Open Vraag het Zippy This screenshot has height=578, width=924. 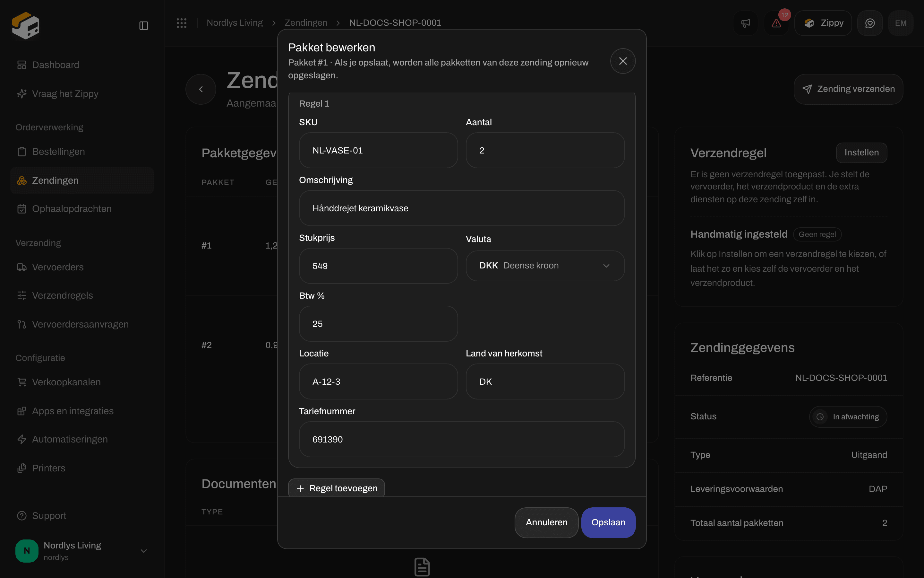pyautogui.click(x=82, y=94)
